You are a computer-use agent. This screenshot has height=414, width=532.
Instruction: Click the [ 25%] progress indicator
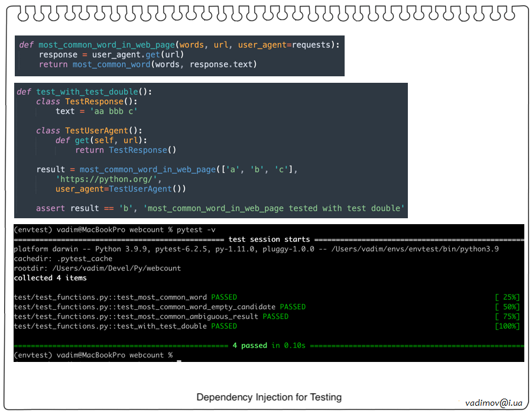point(508,297)
